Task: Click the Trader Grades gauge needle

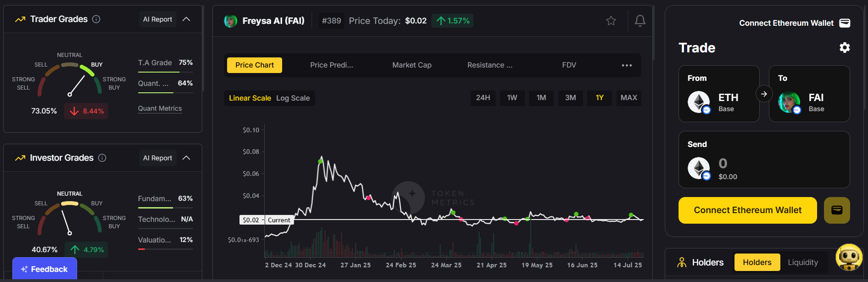Action: [x=77, y=85]
